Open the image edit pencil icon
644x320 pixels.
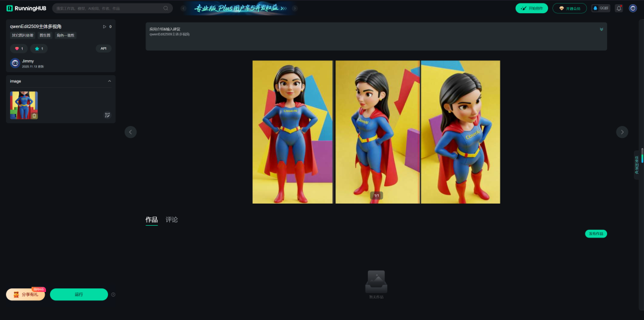tap(107, 115)
